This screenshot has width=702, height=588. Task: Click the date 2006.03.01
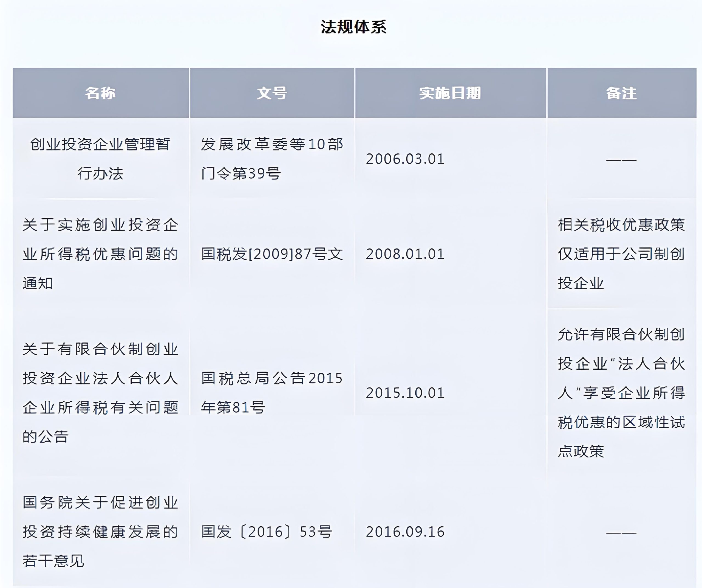point(405,159)
